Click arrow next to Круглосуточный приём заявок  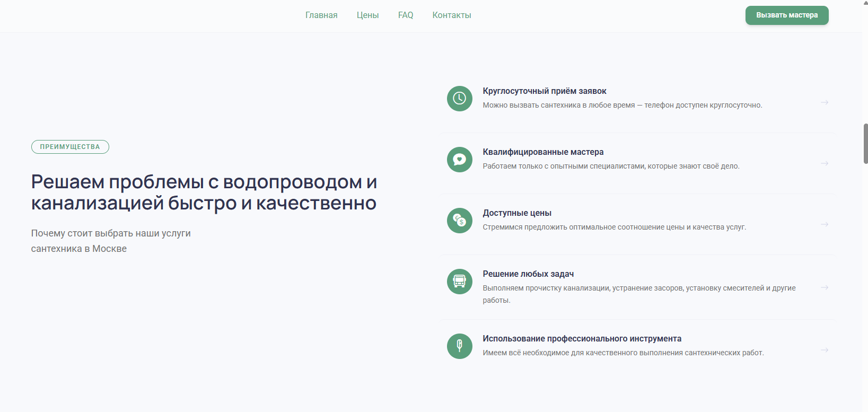pos(824,102)
